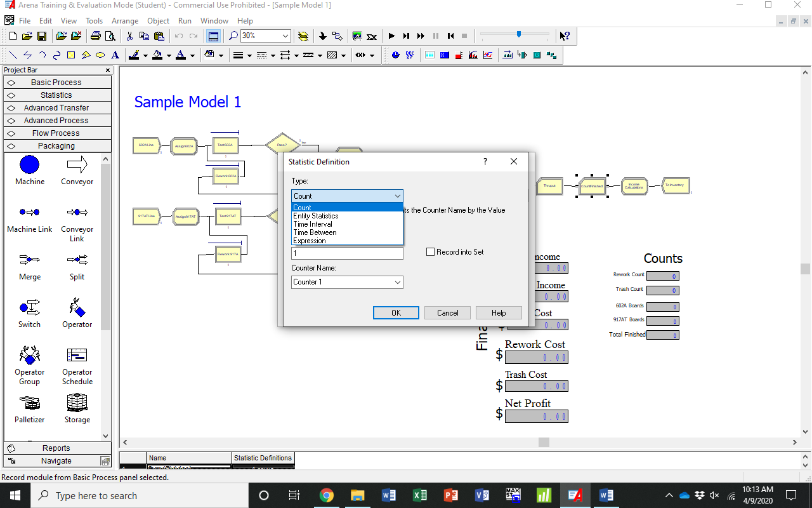Insert a Histogram animation object
This screenshot has width=812, height=508.
click(x=473, y=55)
